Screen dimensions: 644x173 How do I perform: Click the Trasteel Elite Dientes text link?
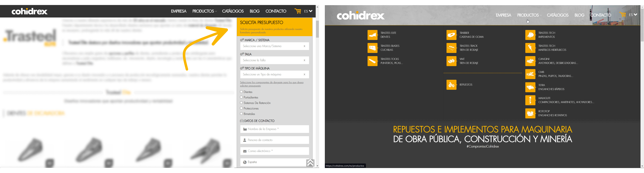coord(388,35)
